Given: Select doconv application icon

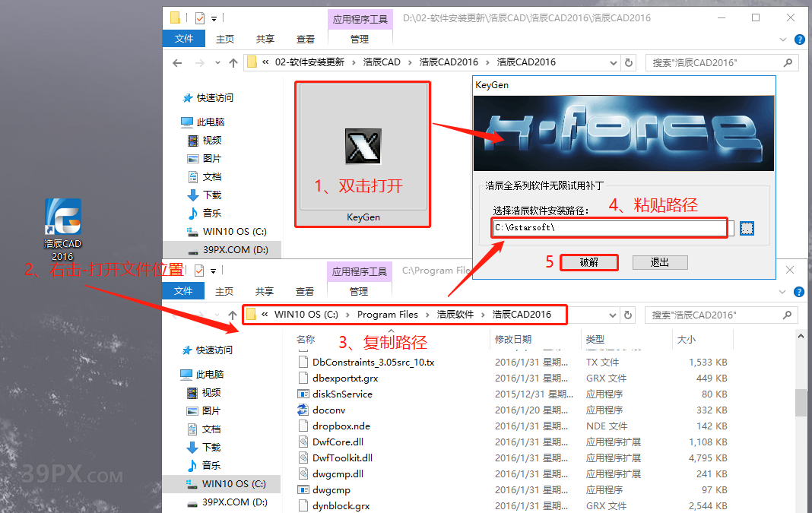Looking at the screenshot, I should pyautogui.click(x=303, y=410).
